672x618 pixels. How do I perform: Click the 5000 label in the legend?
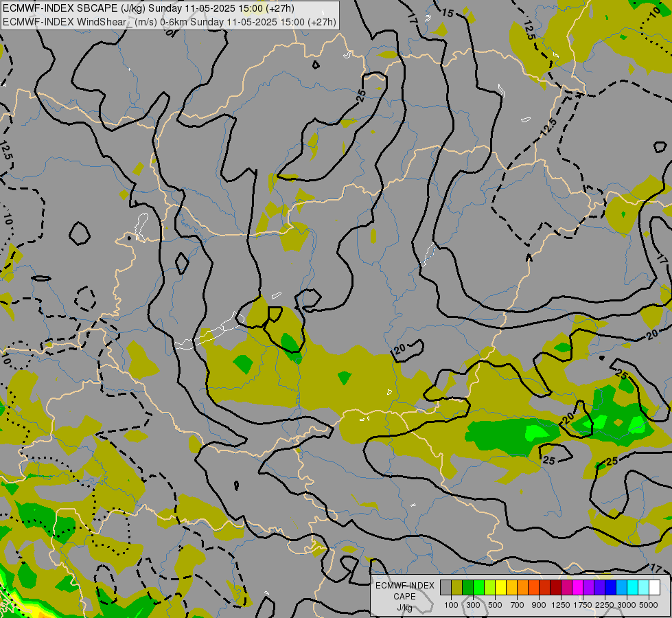[649, 605]
